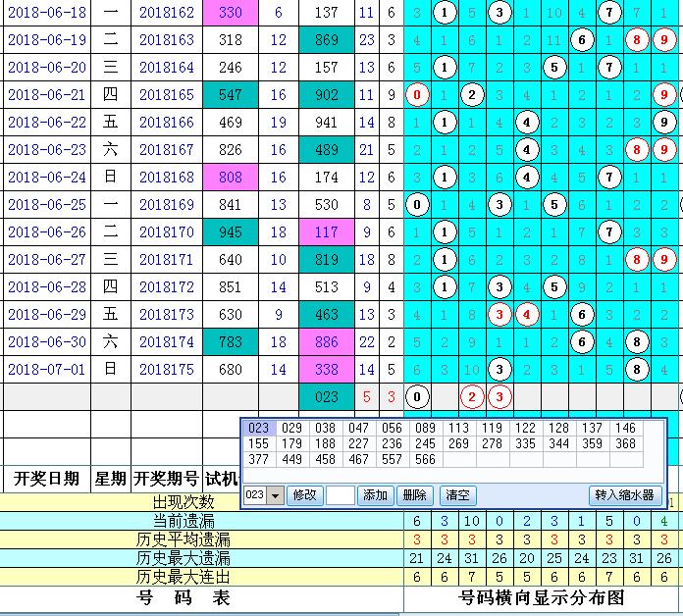Switch to the 号码表 tab
This screenshot has height=616, width=683.
196,597
